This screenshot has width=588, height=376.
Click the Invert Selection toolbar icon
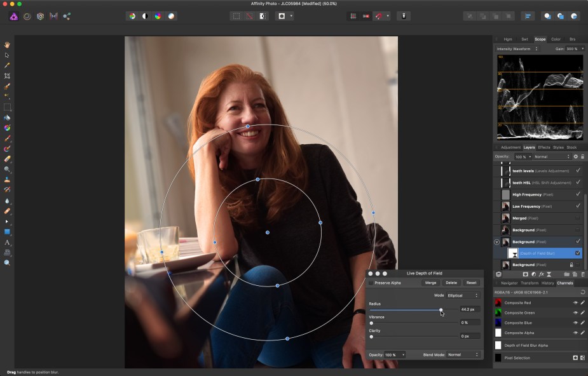(263, 16)
